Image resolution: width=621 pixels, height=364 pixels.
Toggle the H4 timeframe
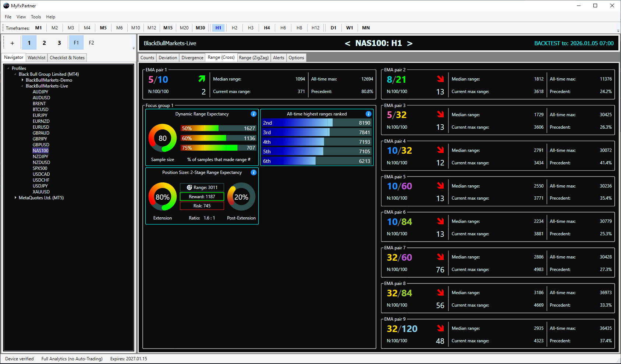click(266, 28)
